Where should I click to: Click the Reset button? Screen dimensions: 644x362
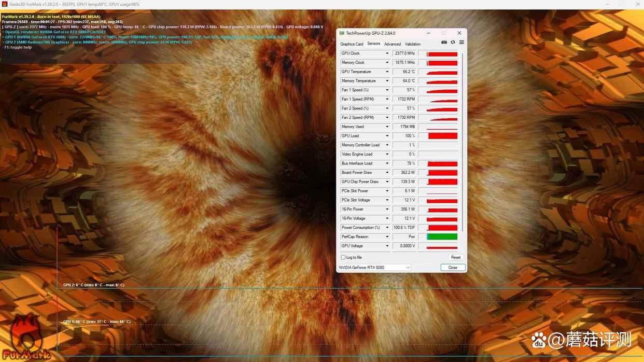tap(455, 257)
